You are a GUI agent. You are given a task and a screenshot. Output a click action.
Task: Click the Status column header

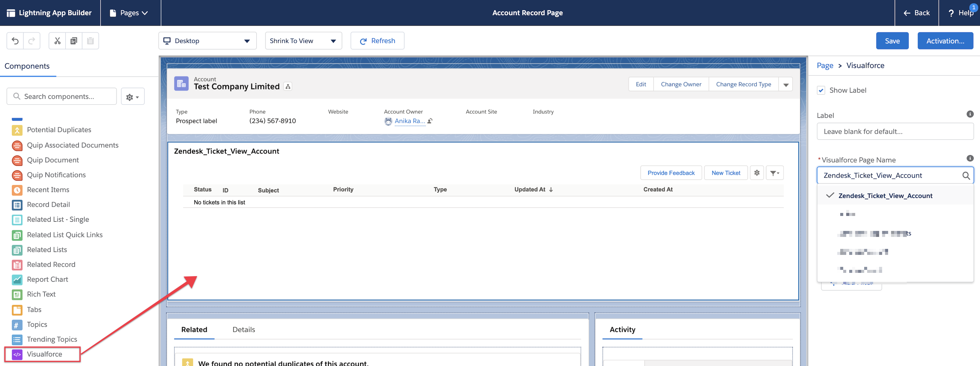pyautogui.click(x=202, y=190)
